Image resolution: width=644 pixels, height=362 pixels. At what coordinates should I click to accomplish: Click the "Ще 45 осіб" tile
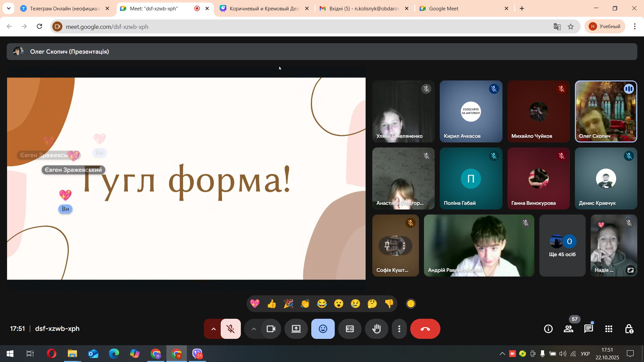(x=562, y=246)
